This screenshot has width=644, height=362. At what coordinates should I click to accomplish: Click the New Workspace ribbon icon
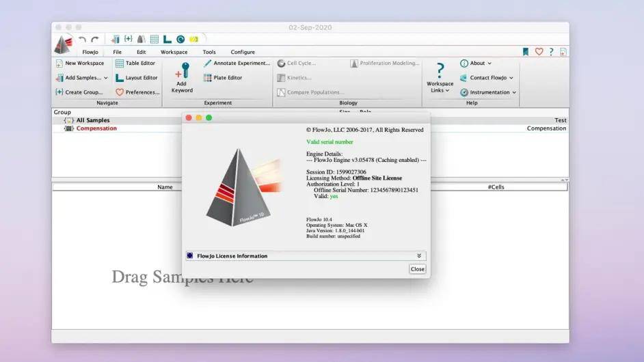(x=59, y=64)
